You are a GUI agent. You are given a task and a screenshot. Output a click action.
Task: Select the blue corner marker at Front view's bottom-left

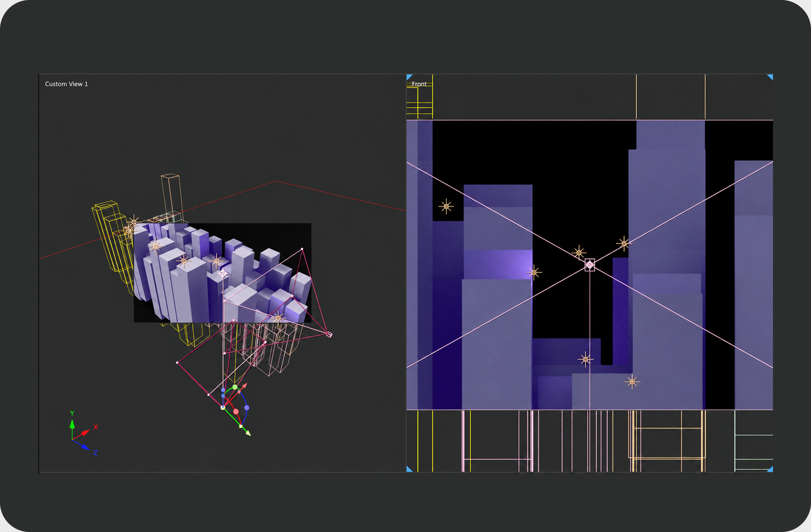(409, 469)
